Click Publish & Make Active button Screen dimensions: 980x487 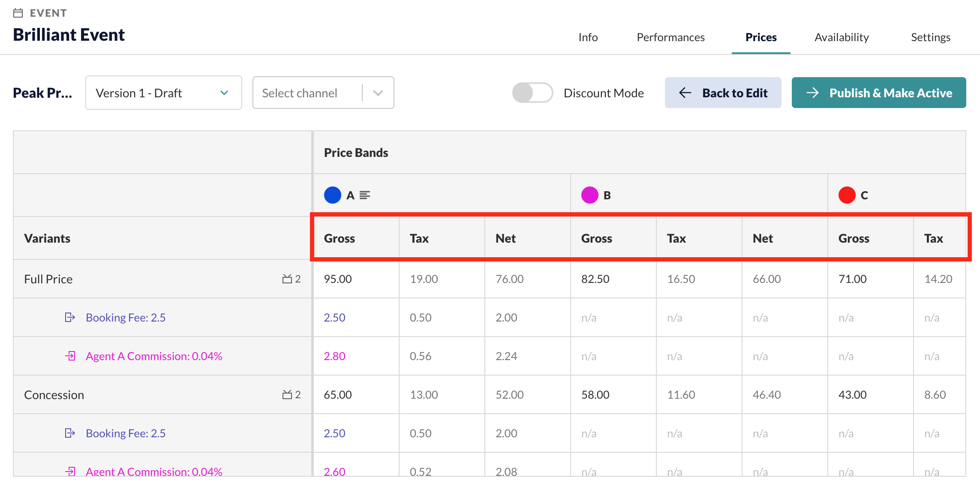(x=879, y=93)
